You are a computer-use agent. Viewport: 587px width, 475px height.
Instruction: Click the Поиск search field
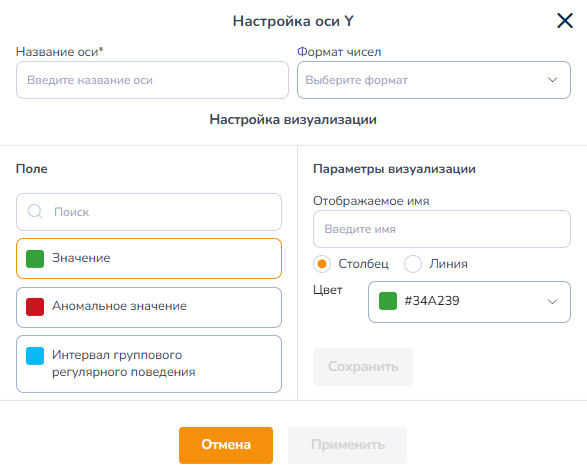149,212
